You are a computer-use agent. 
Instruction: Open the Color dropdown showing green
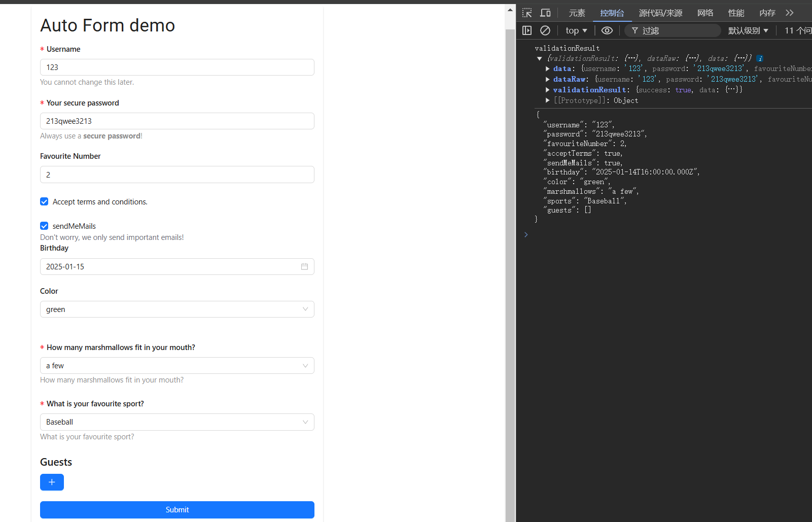pyautogui.click(x=177, y=309)
